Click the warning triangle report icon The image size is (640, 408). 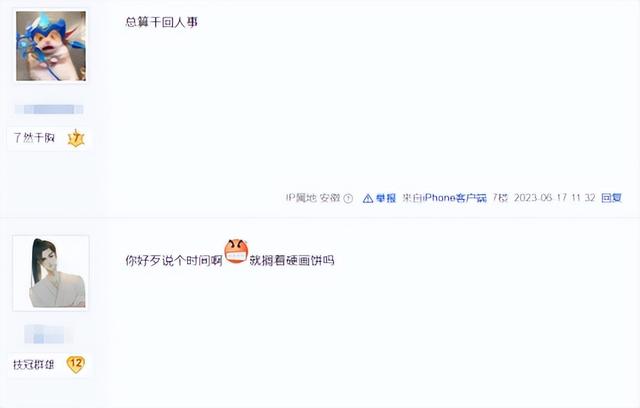point(368,199)
